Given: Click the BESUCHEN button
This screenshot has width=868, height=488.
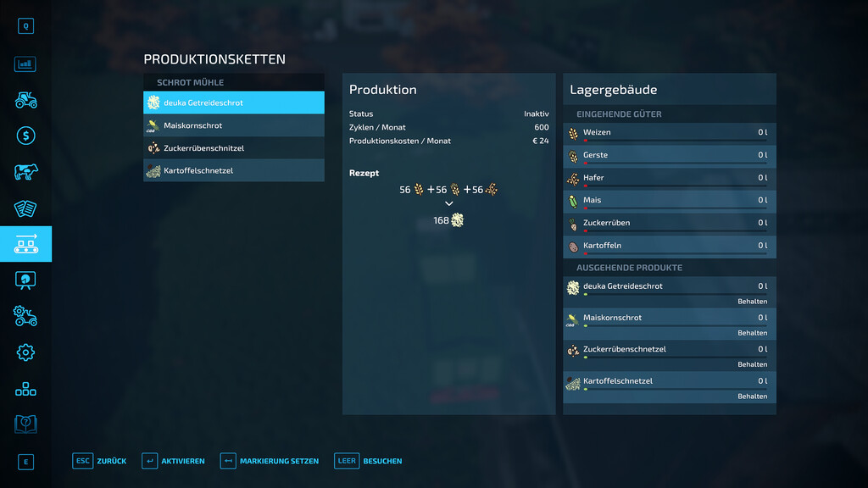Looking at the screenshot, I should pos(368,461).
